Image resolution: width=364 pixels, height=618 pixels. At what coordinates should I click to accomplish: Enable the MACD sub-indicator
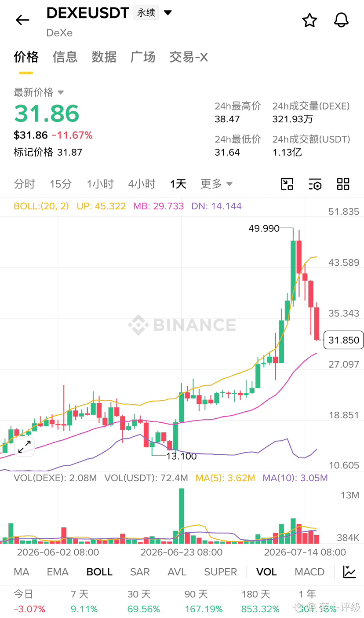(x=309, y=572)
